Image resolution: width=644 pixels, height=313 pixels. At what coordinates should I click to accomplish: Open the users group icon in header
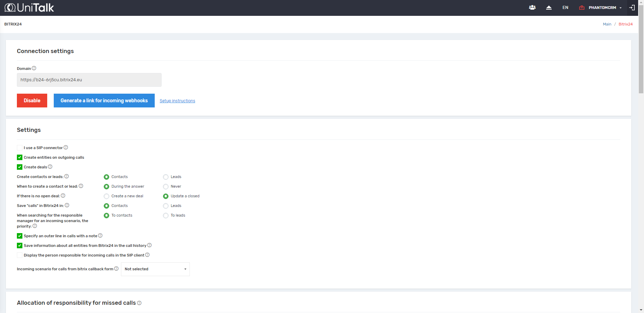532,8
